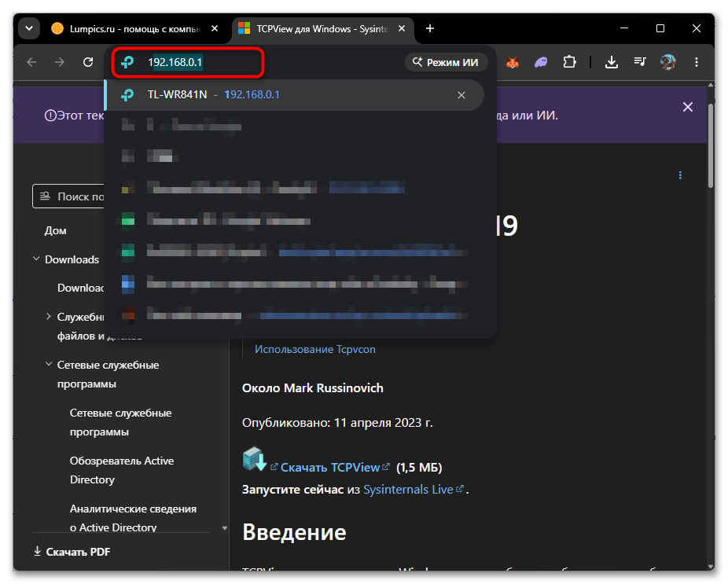Click Скачать PDF button

[72, 552]
